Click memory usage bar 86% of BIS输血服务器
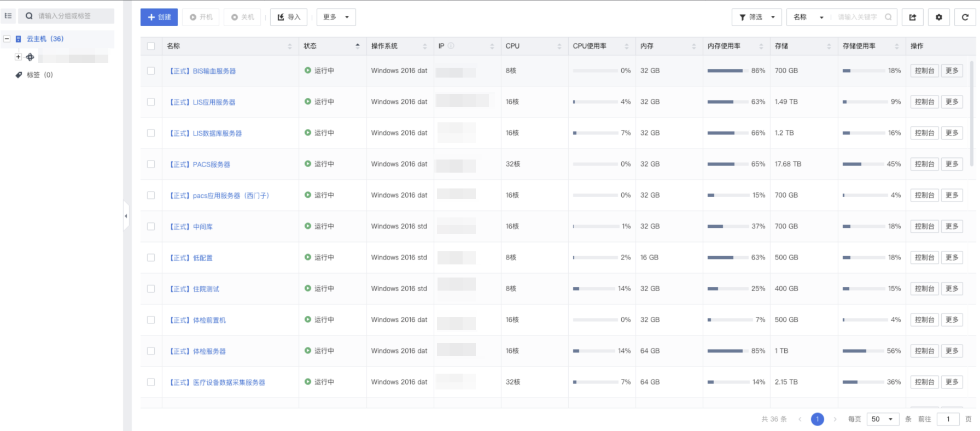 coord(728,70)
